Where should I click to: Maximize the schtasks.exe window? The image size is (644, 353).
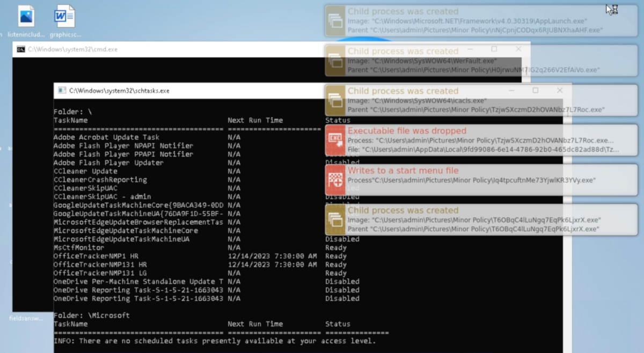tap(536, 90)
